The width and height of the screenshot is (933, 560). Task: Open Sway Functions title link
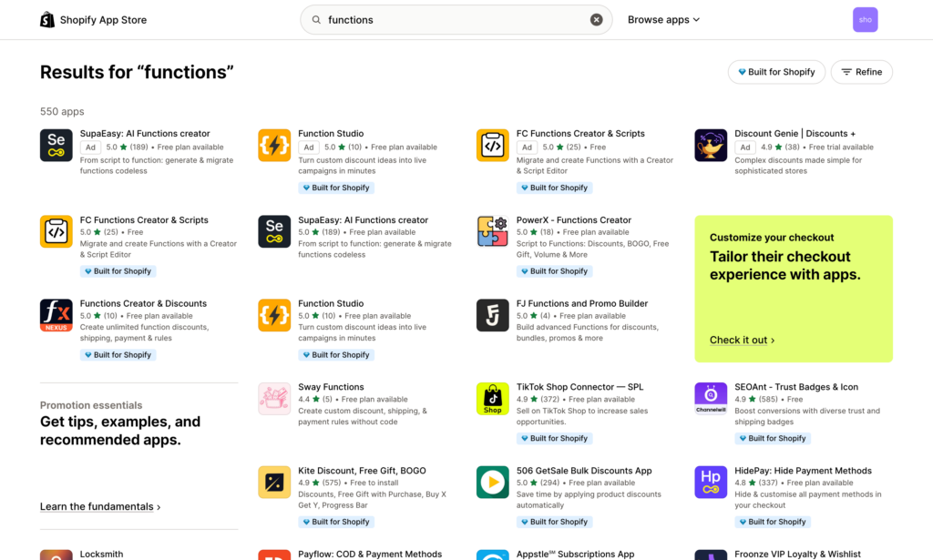tap(331, 387)
